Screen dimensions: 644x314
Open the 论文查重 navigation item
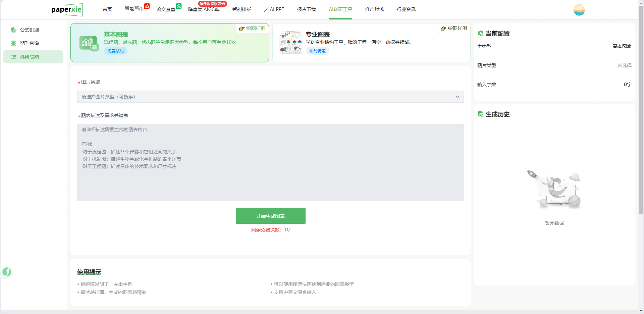tap(166, 9)
